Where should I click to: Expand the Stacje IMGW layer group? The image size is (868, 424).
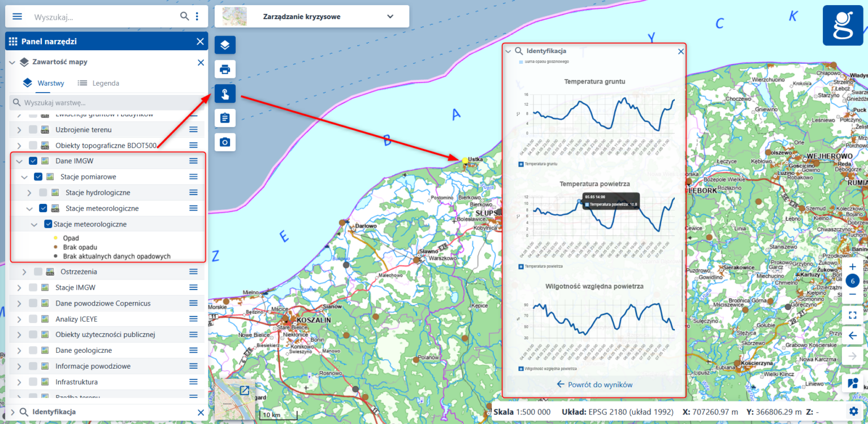pyautogui.click(x=19, y=287)
